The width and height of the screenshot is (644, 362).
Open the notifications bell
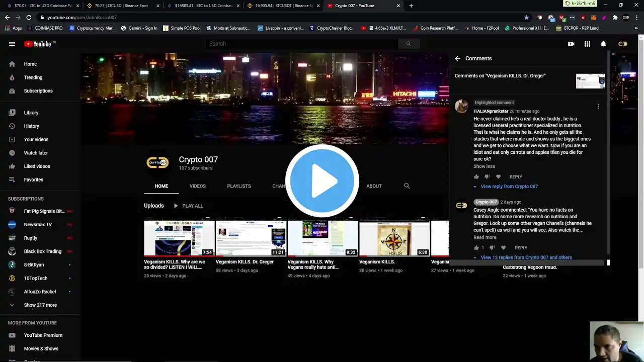point(603,44)
